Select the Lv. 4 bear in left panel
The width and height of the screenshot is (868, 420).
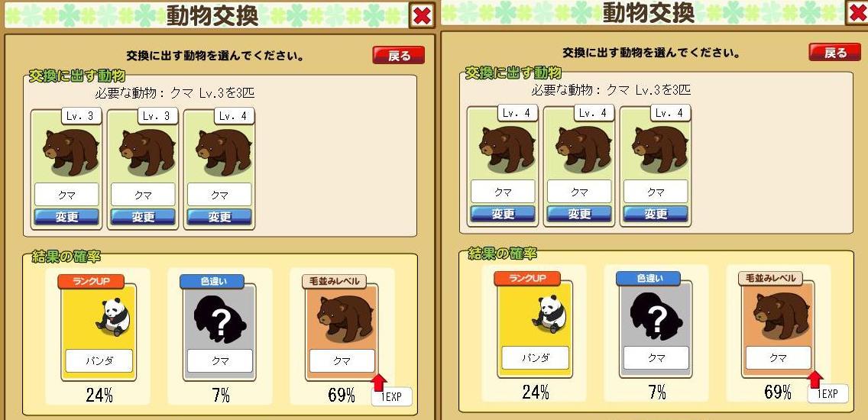(219, 169)
